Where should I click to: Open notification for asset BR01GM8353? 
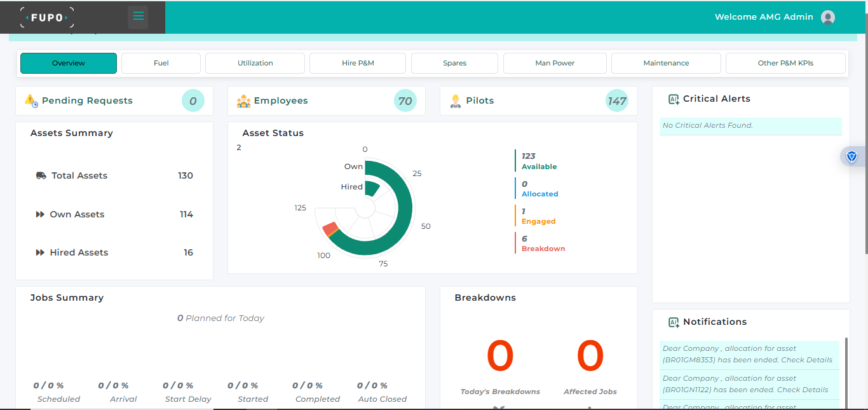pyautogui.click(x=749, y=354)
